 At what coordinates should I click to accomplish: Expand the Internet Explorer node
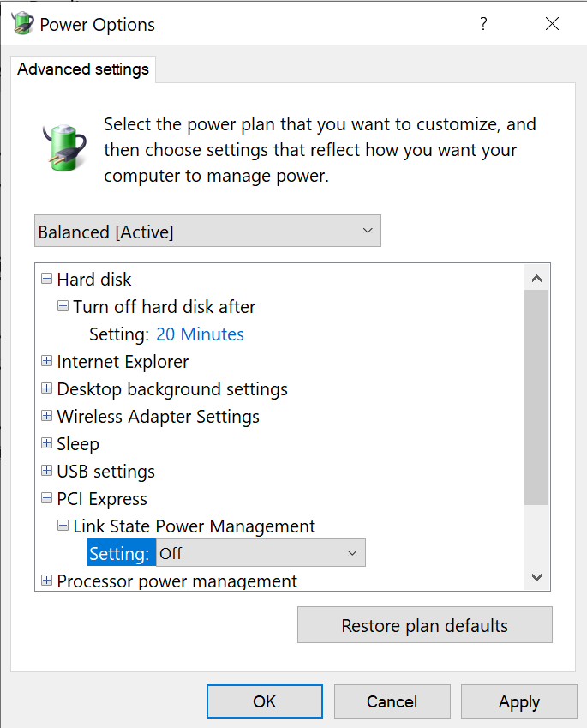46,361
